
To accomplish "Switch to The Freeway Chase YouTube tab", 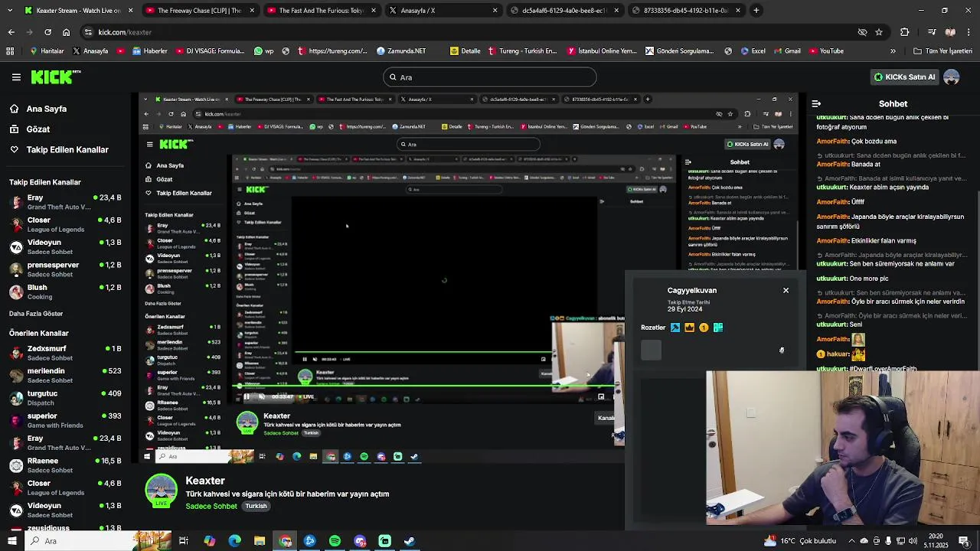I will [x=199, y=11].
